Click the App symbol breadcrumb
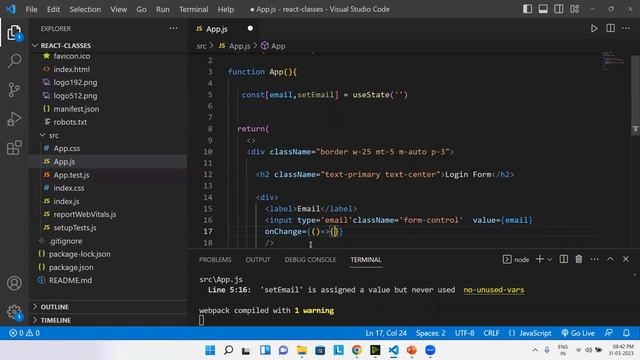Image resolution: width=640 pixels, height=360 pixels. pos(273,46)
